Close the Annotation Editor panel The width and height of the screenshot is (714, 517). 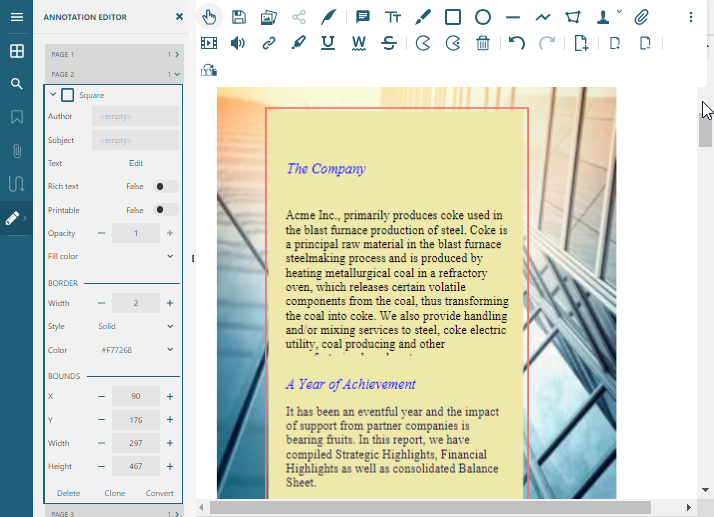[x=179, y=17]
